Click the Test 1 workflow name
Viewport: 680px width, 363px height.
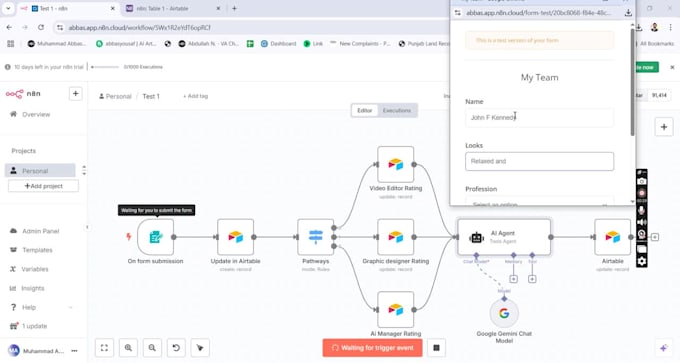tap(151, 96)
